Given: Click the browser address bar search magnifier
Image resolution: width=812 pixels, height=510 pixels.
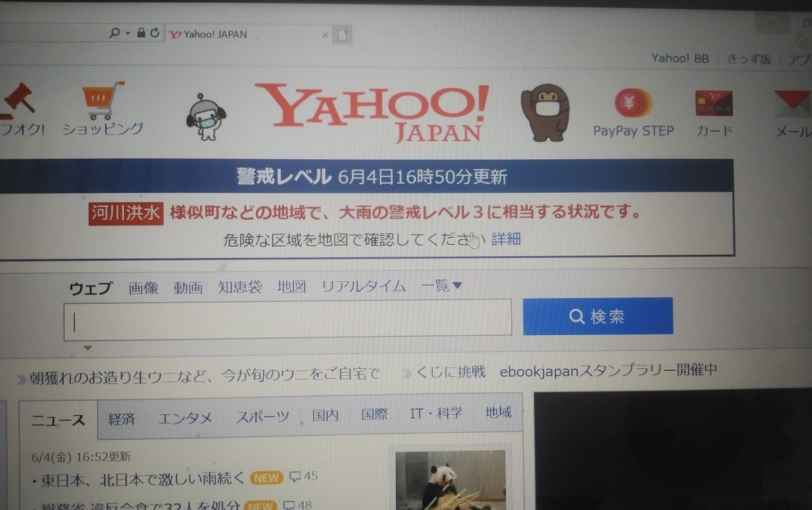Looking at the screenshot, I should pyautogui.click(x=114, y=33).
